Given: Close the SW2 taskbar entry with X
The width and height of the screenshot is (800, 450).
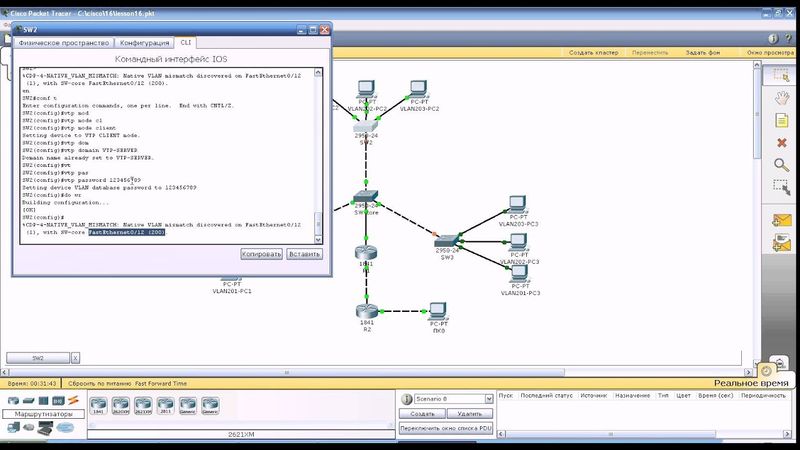Looking at the screenshot, I should [76, 358].
